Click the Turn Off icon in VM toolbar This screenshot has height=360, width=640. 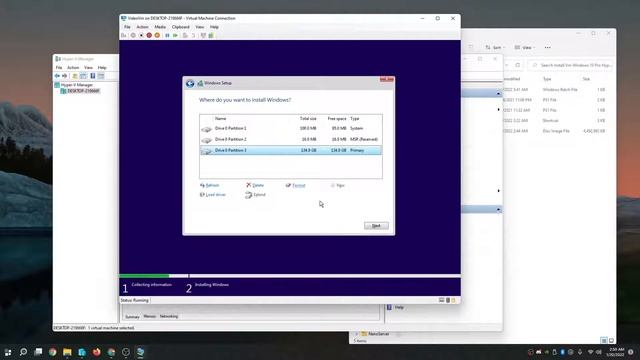pyautogui.click(x=141, y=36)
